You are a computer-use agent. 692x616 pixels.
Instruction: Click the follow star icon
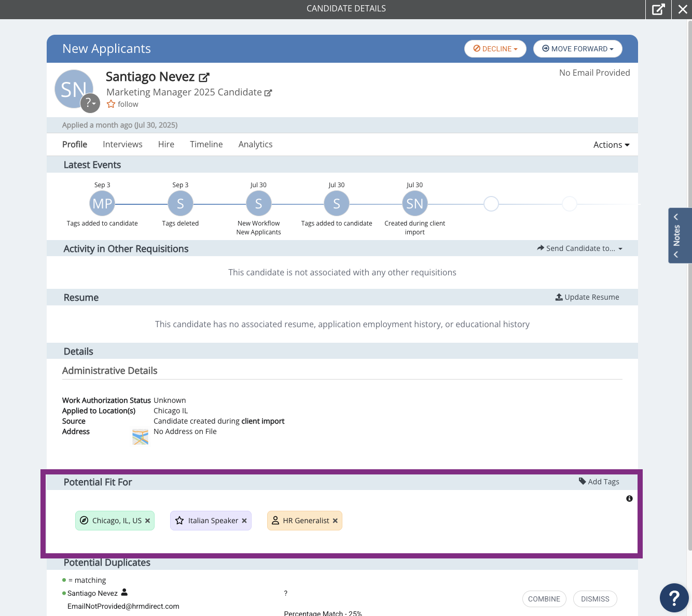tap(111, 104)
